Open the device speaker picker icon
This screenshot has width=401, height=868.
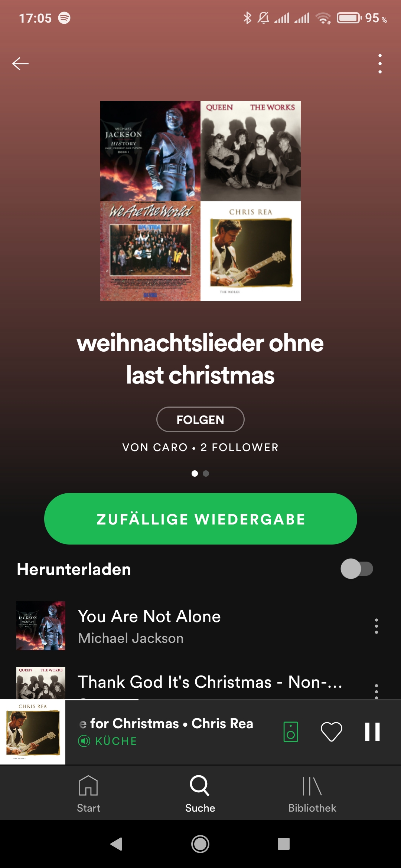(291, 732)
